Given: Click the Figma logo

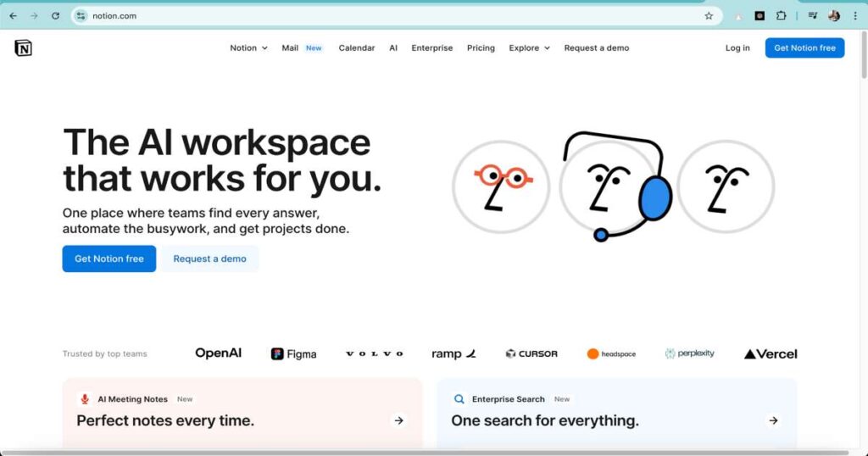Looking at the screenshot, I should (293, 353).
